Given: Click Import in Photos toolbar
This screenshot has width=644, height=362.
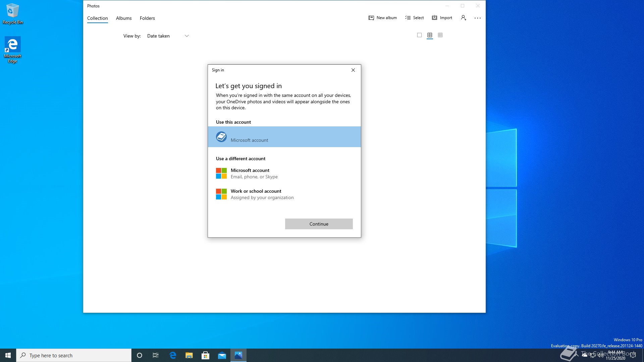Looking at the screenshot, I should tap(442, 18).
